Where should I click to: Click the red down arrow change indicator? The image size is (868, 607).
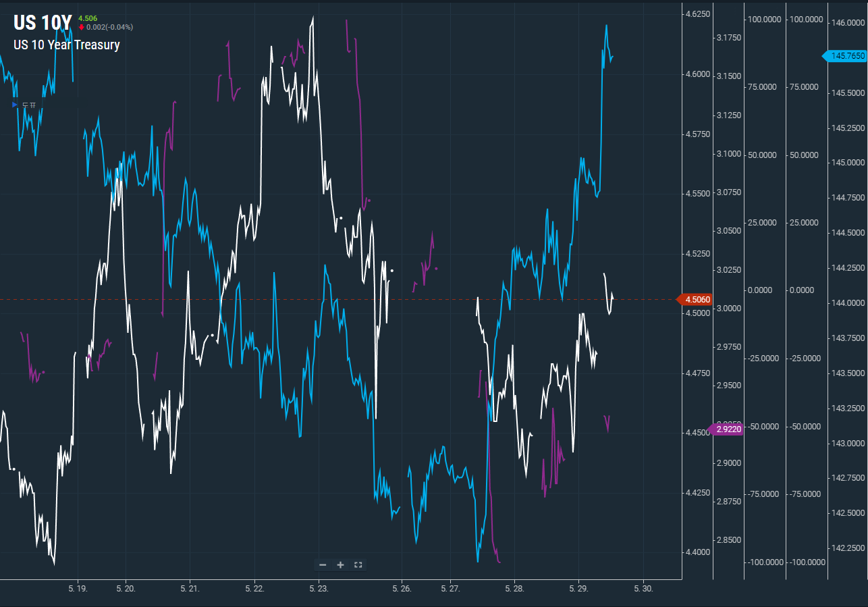click(82, 28)
